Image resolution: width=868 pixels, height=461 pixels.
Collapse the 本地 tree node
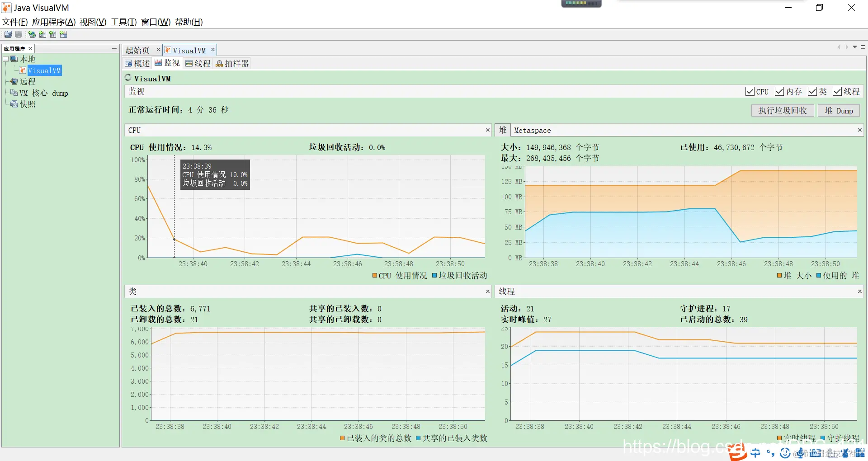[x=6, y=59]
